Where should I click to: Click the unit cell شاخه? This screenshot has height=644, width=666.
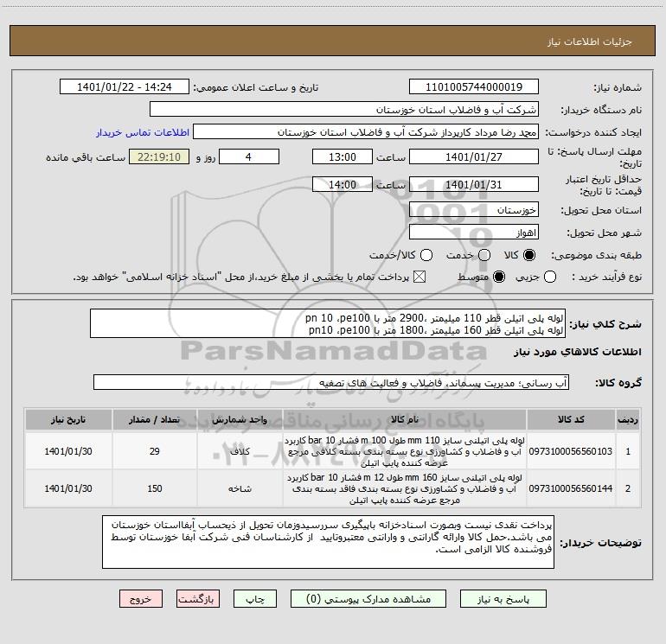click(240, 488)
